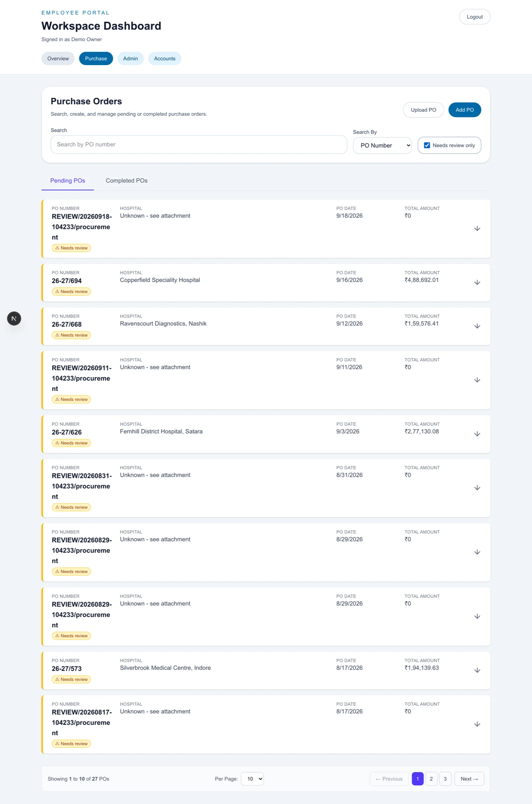The width and height of the screenshot is (532, 804).
Task: Open the Admin section
Action: [130, 59]
